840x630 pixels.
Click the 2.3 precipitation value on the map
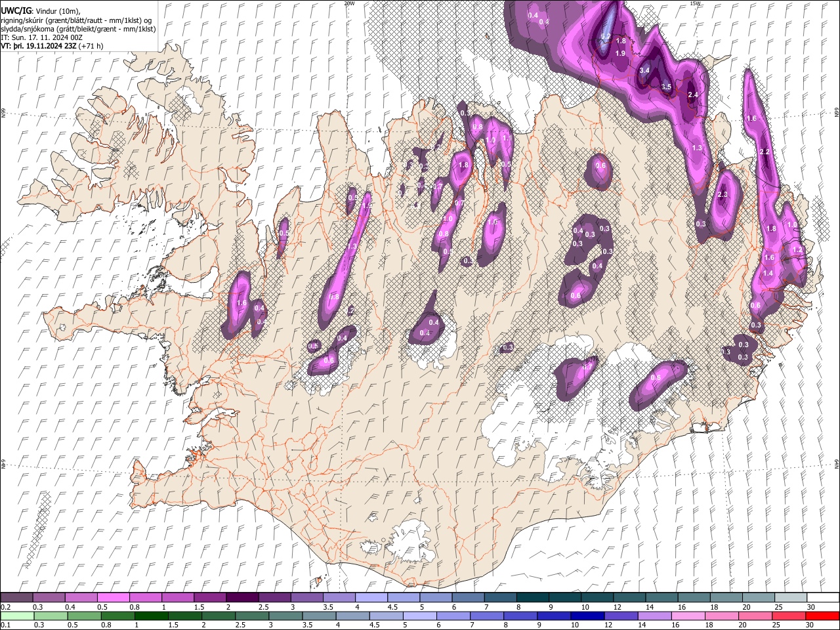[x=723, y=195]
